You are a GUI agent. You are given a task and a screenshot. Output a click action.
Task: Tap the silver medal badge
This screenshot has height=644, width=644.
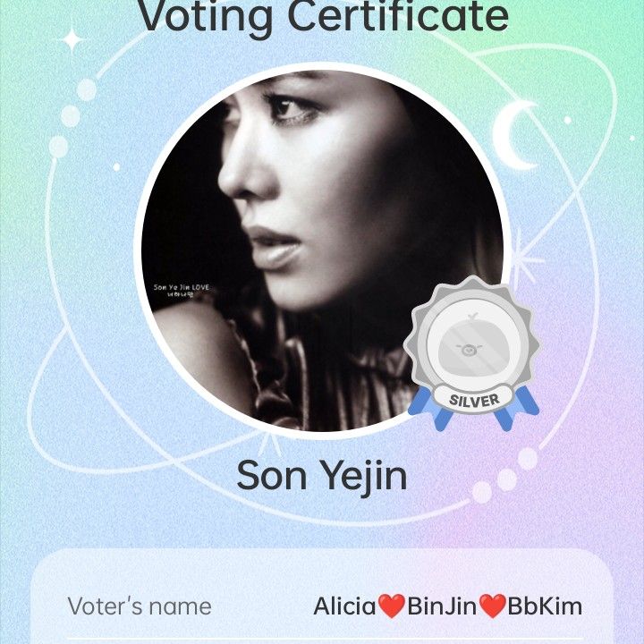(473, 353)
